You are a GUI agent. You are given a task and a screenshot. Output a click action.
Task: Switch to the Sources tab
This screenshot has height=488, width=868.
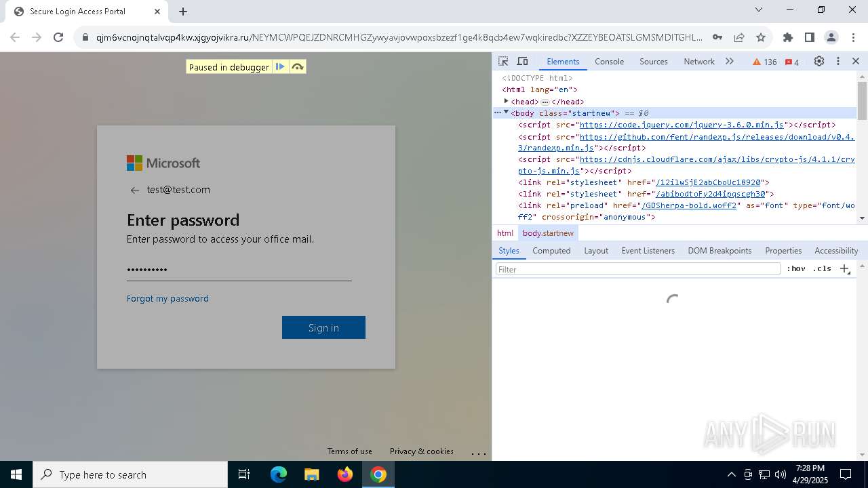[654, 61]
